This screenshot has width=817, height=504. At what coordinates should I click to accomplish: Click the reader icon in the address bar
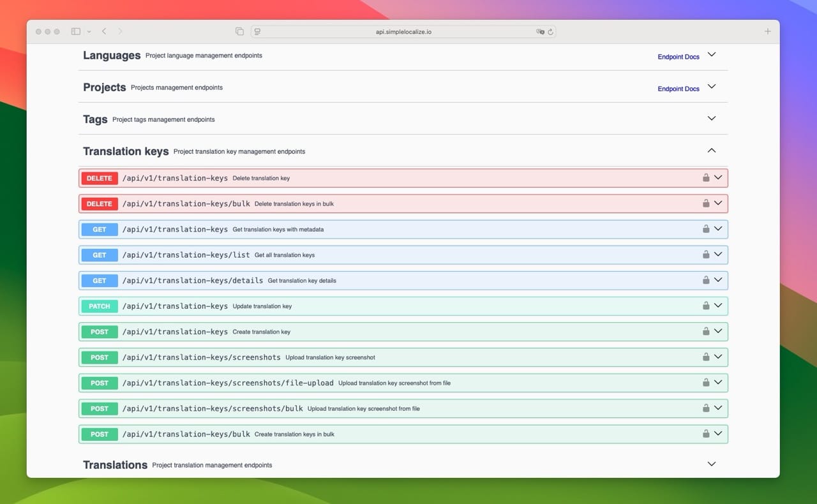257,31
